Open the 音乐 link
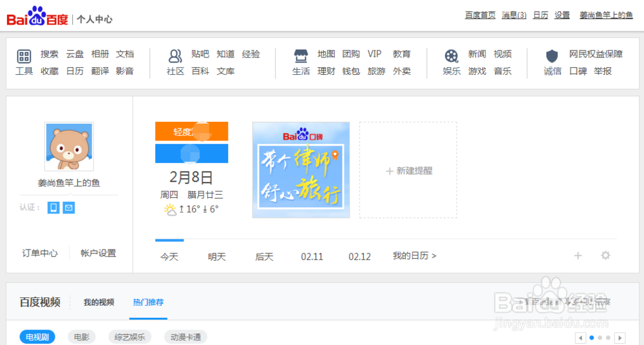 coord(502,71)
